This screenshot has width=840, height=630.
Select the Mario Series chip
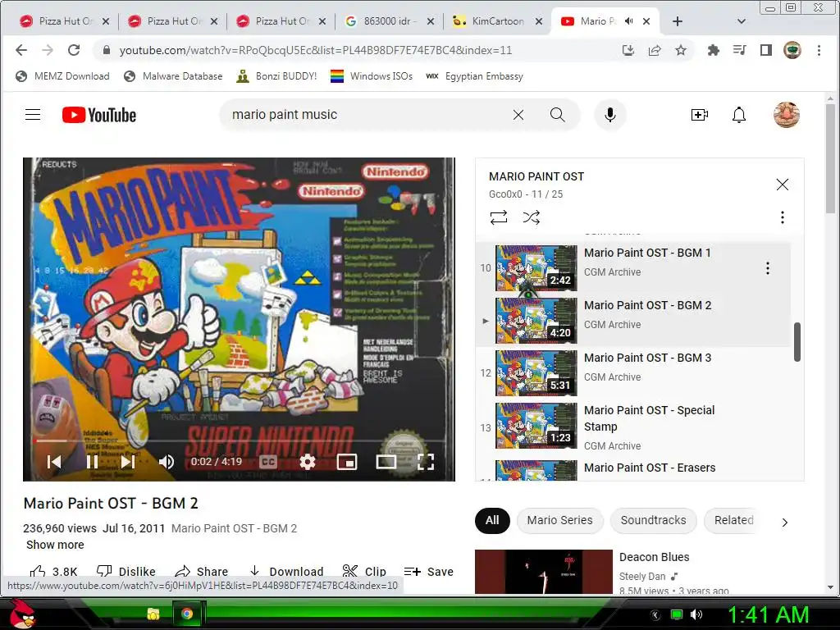click(x=559, y=520)
